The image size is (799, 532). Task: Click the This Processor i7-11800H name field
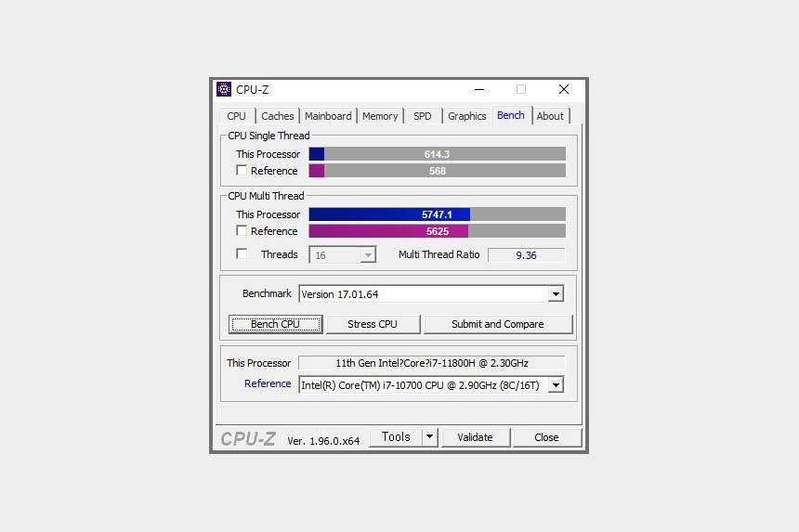[x=432, y=363]
